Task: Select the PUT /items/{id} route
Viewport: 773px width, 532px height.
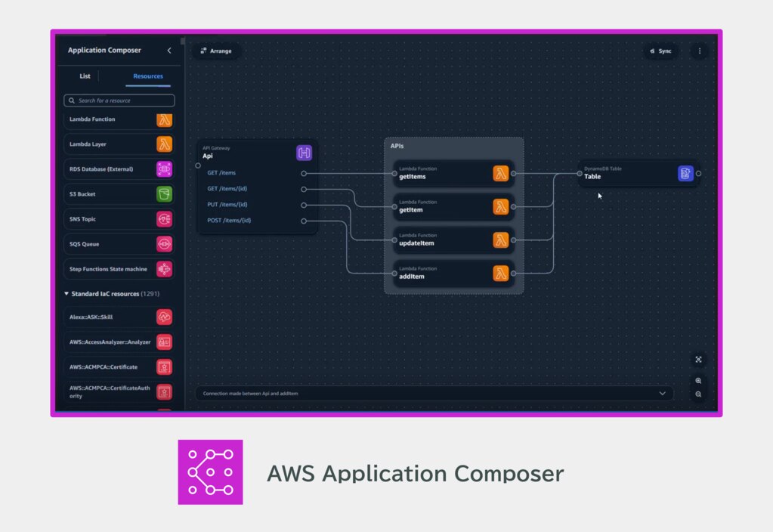Action: [x=227, y=204]
